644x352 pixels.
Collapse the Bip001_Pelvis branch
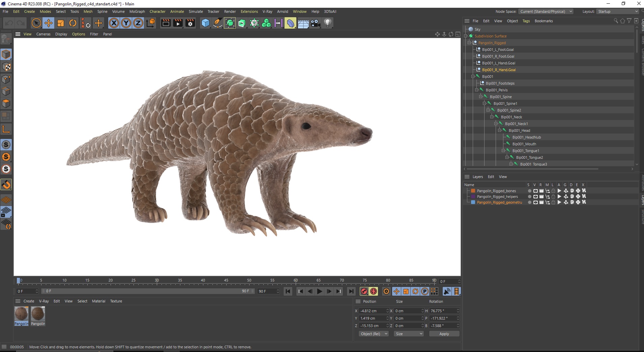point(476,90)
